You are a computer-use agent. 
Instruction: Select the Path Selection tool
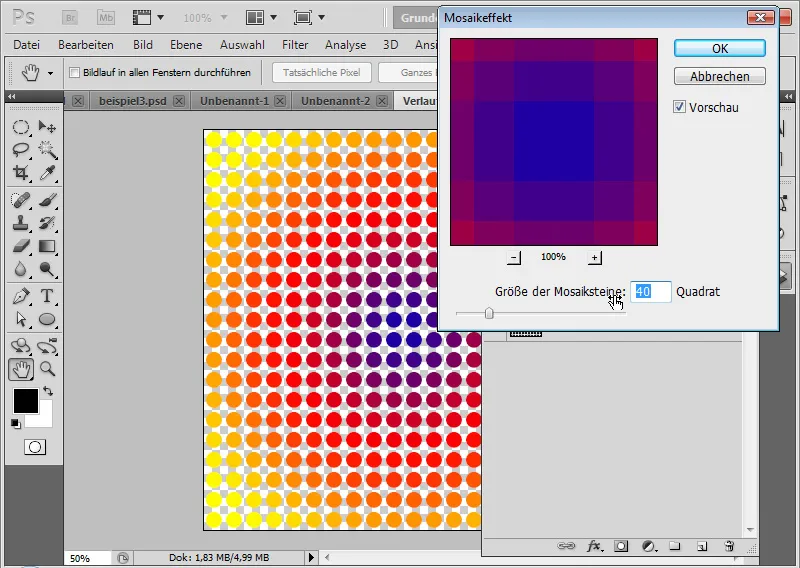tap(20, 319)
